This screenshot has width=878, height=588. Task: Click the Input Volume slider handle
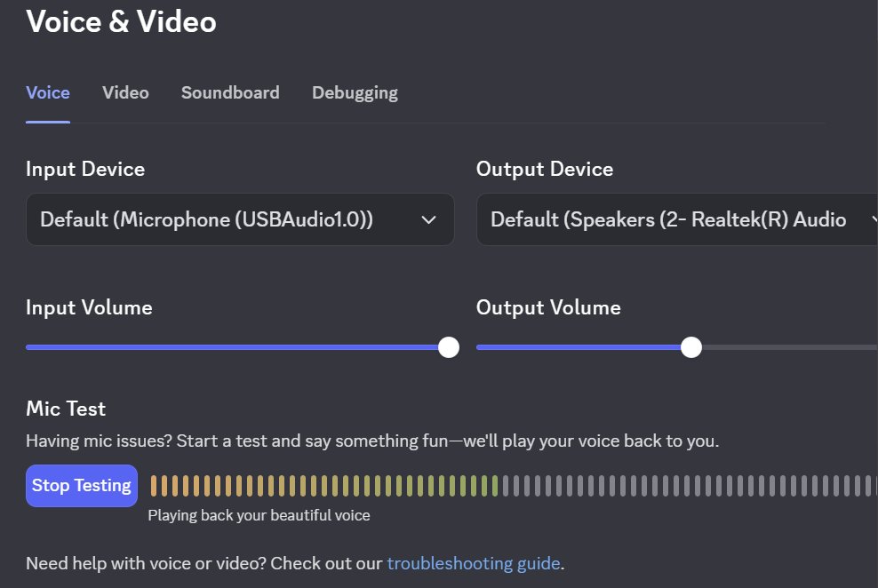pos(449,347)
